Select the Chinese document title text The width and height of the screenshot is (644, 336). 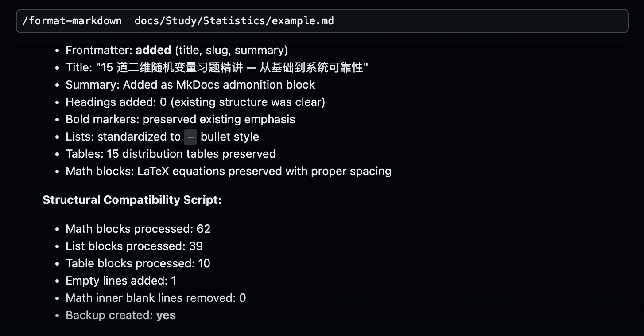232,67
